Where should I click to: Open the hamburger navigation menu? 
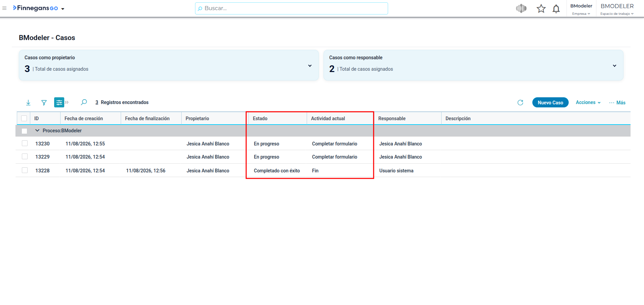[x=4, y=8]
